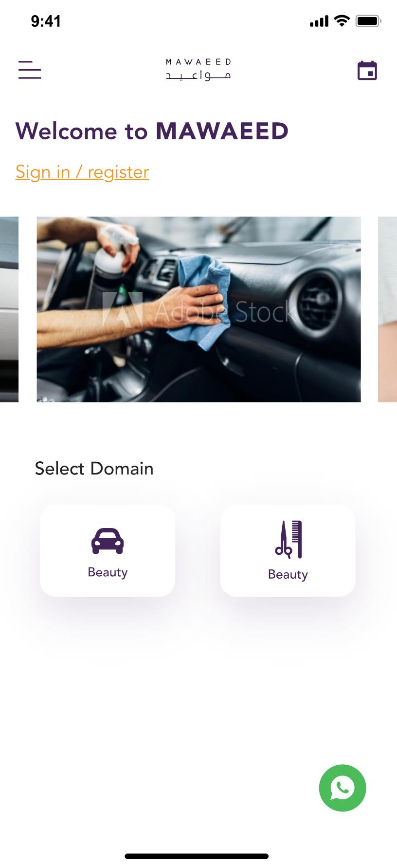The width and height of the screenshot is (397, 868).
Task: Show previous carousel slide on left edge
Action: tap(9, 309)
